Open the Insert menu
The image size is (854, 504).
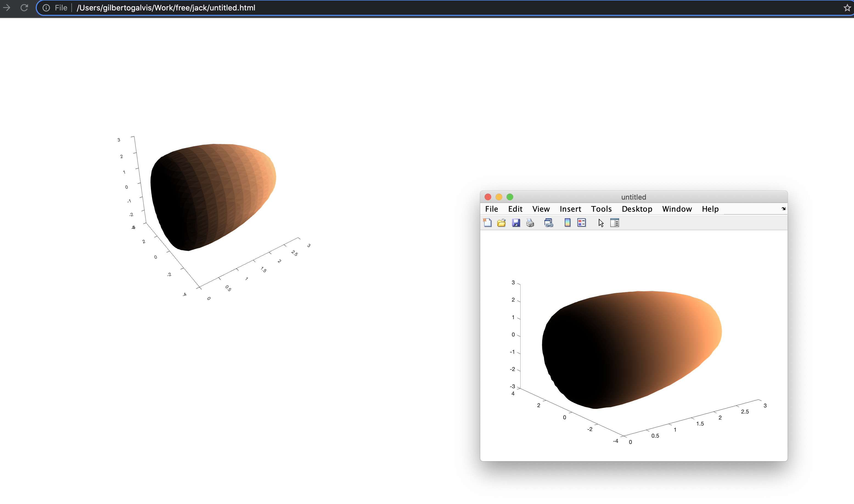pyautogui.click(x=570, y=209)
